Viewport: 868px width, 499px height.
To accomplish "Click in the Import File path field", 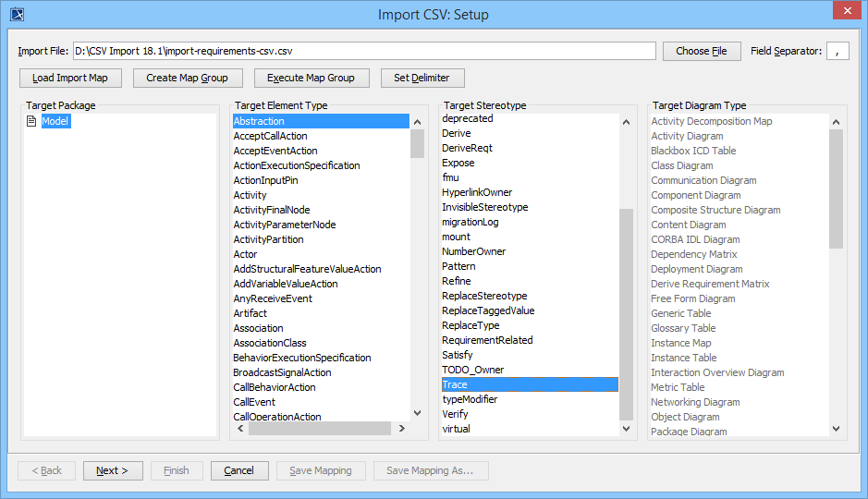I will point(364,51).
